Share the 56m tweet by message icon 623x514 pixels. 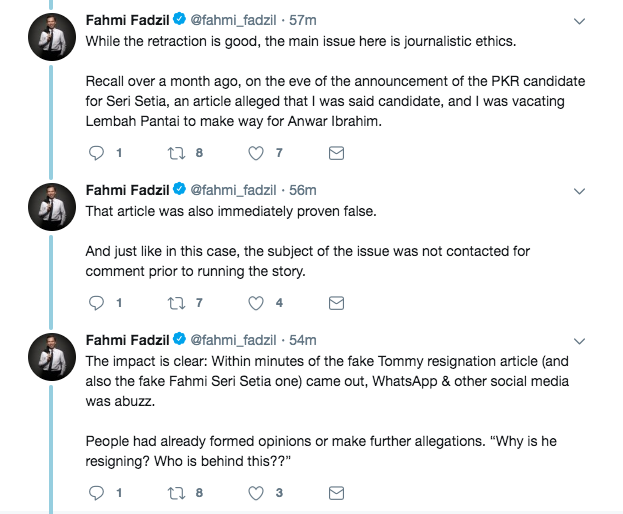click(x=337, y=302)
